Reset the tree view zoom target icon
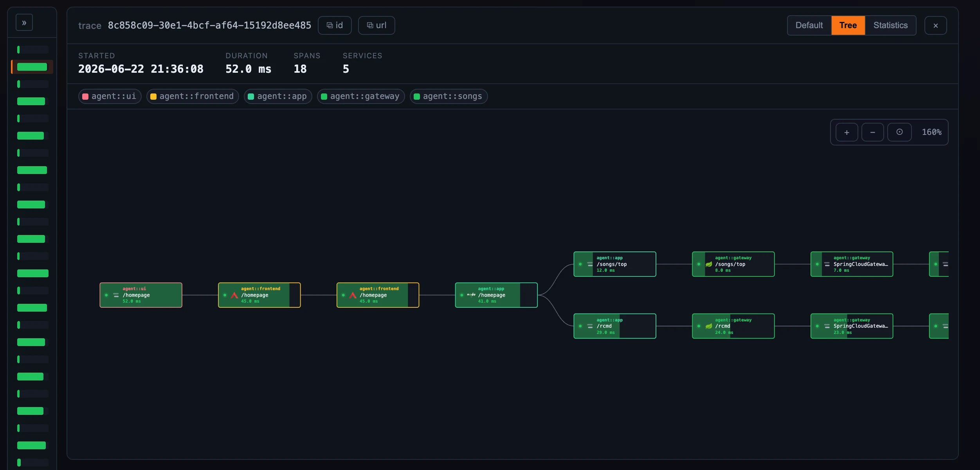Image resolution: width=980 pixels, height=470 pixels. (x=899, y=133)
